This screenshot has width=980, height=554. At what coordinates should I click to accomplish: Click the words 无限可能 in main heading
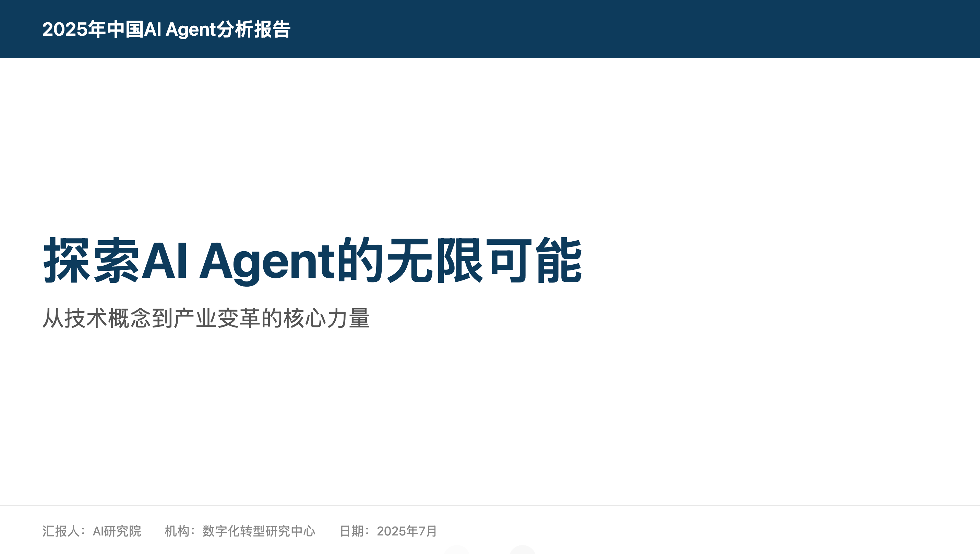click(x=484, y=261)
